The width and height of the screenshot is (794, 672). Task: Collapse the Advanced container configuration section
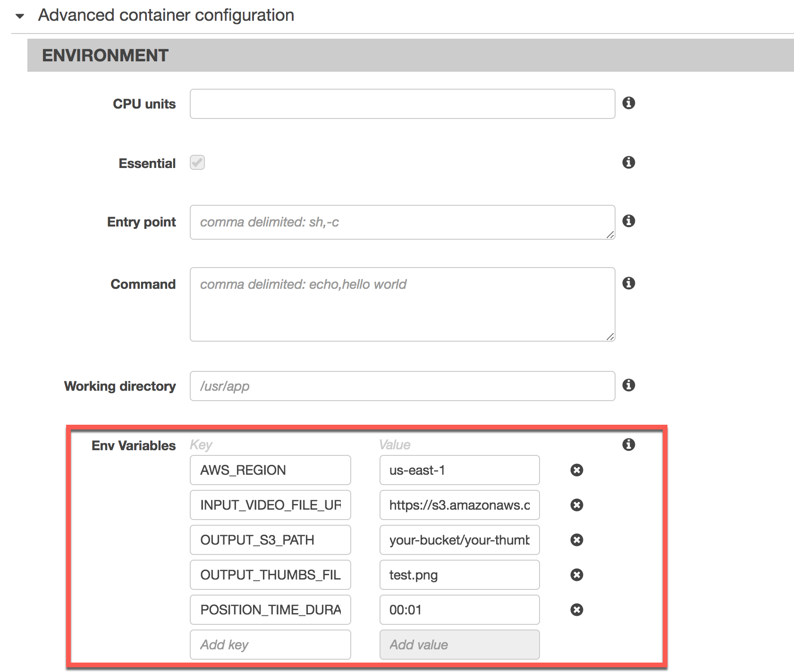click(18, 16)
